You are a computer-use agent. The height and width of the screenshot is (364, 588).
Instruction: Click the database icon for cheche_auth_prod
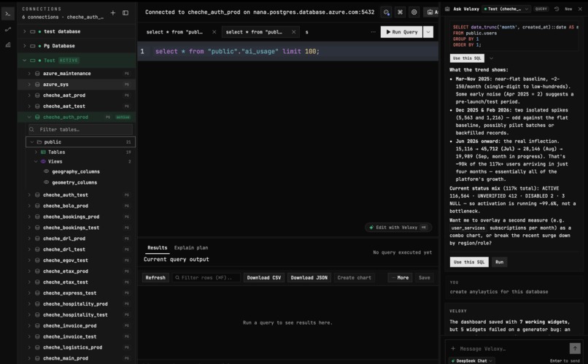[x=37, y=117]
